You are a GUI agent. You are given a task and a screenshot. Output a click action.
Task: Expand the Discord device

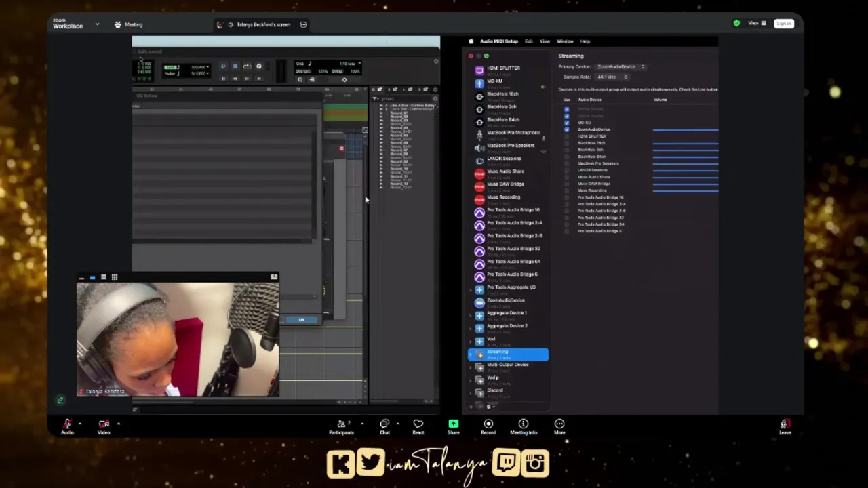tap(471, 393)
